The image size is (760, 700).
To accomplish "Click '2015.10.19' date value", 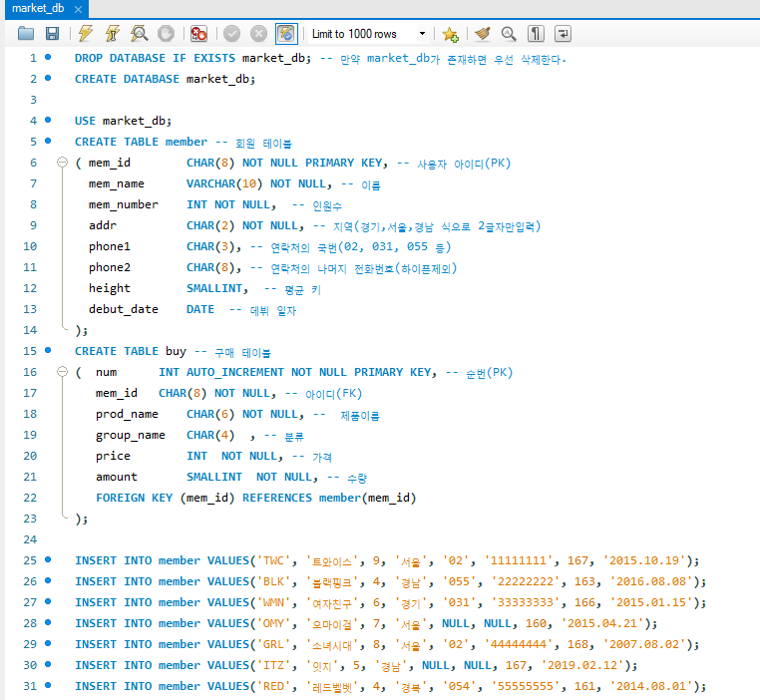I will (x=644, y=560).
